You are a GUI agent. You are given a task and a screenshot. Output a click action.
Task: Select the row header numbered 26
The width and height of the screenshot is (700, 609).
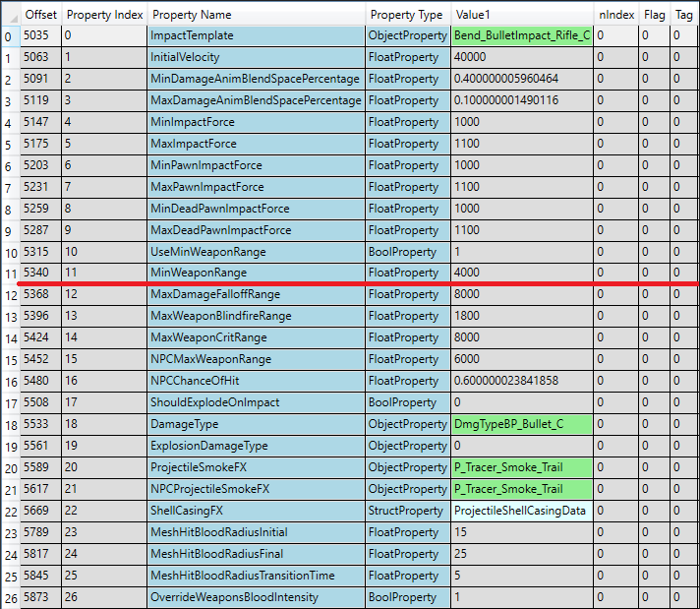pos(11,597)
